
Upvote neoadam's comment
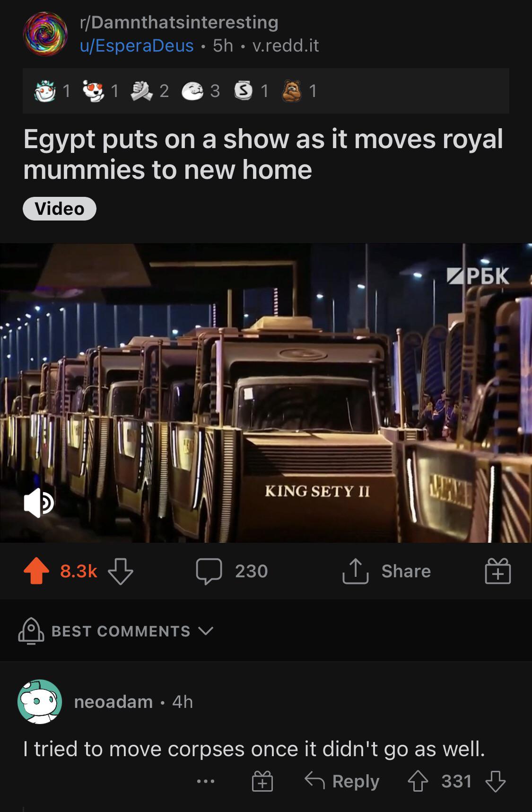coord(418,781)
